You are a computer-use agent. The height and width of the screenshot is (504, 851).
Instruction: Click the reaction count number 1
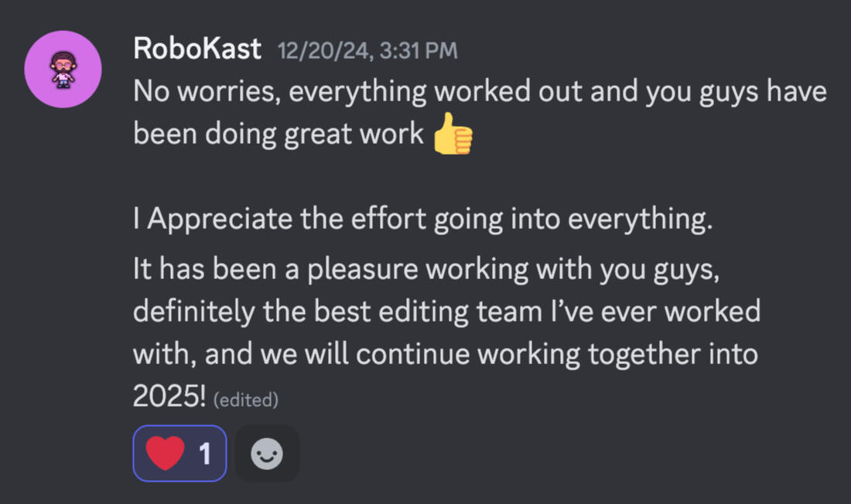205,454
